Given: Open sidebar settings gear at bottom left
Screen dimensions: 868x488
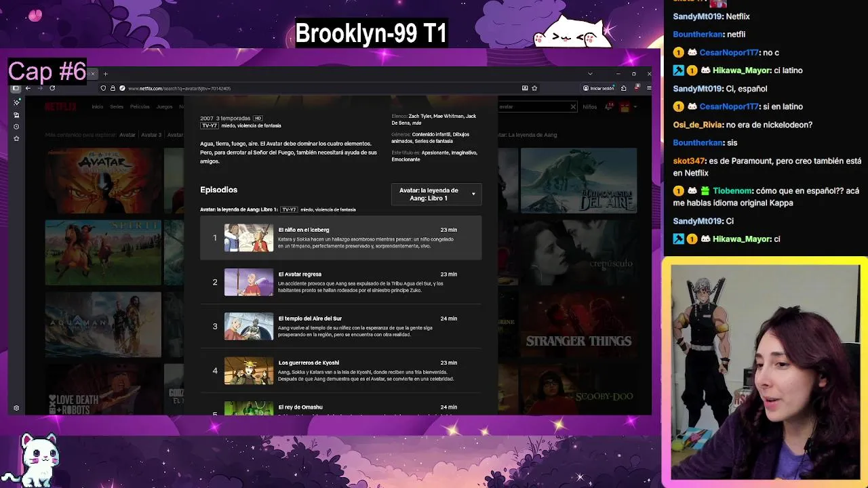Looking at the screenshot, I should pos(16,408).
